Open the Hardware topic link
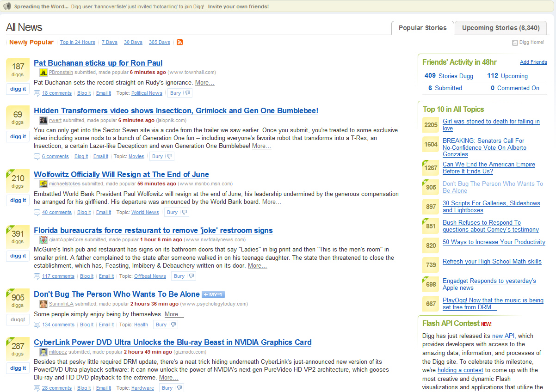This screenshot has height=392, width=556. pyautogui.click(x=142, y=388)
